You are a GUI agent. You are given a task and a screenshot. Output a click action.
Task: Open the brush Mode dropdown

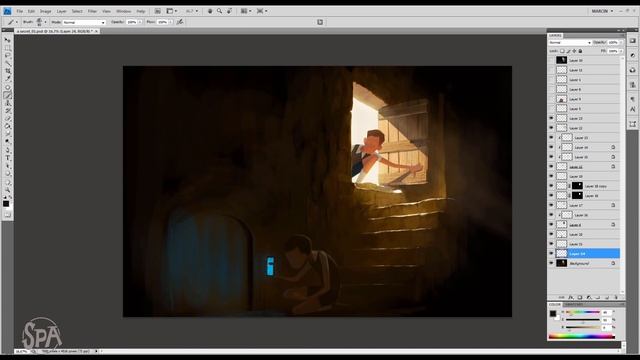click(84, 22)
